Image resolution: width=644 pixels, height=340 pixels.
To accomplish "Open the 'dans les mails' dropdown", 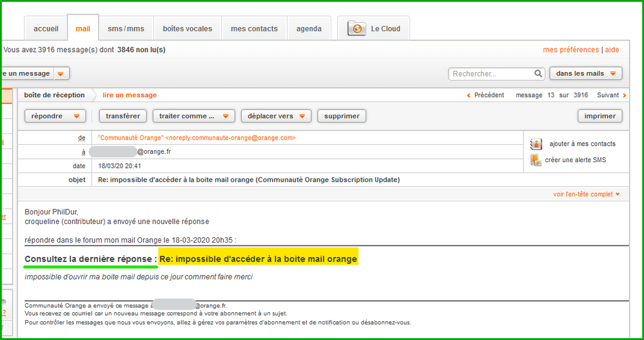I will click(x=586, y=73).
